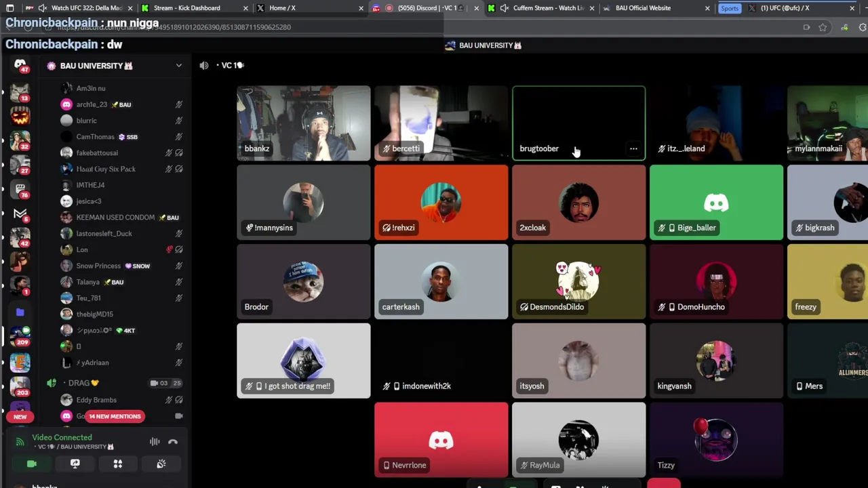Open server icon with 203 badge
The image size is (868, 488).
coord(20,385)
